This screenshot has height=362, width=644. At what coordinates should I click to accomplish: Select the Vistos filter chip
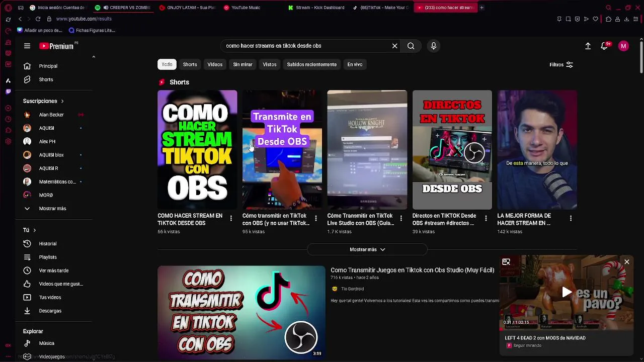(x=270, y=64)
